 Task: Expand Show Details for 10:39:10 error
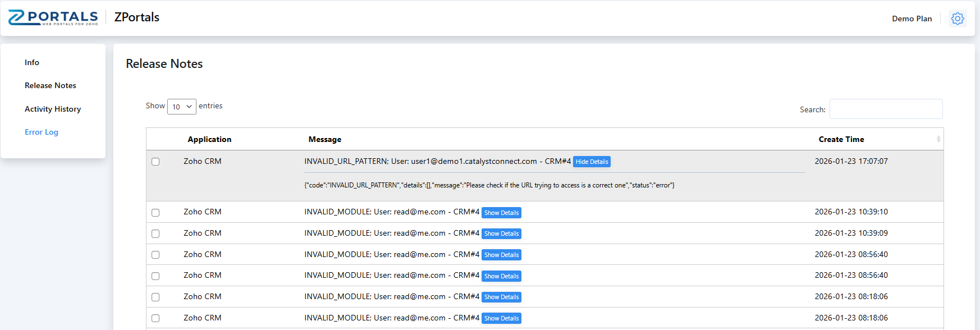(501, 213)
